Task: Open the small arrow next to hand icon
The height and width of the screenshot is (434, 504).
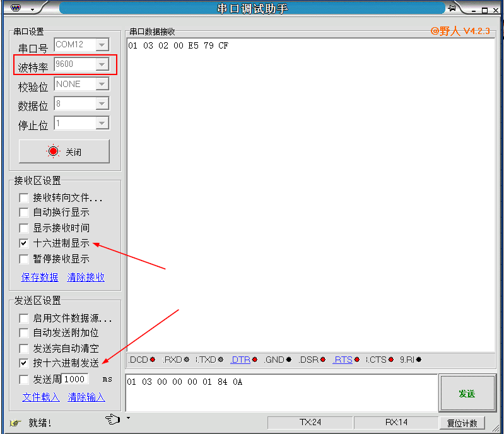Action: click(x=129, y=418)
